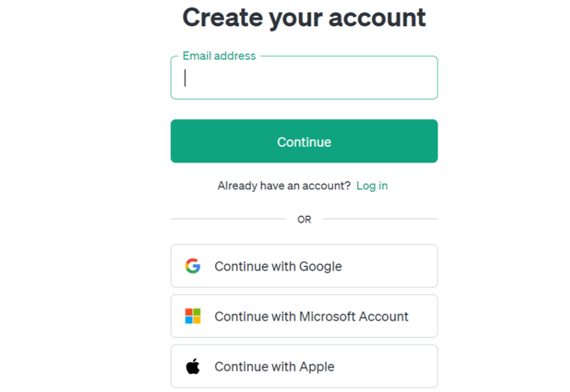Click the divider line right of OR

pos(380,219)
